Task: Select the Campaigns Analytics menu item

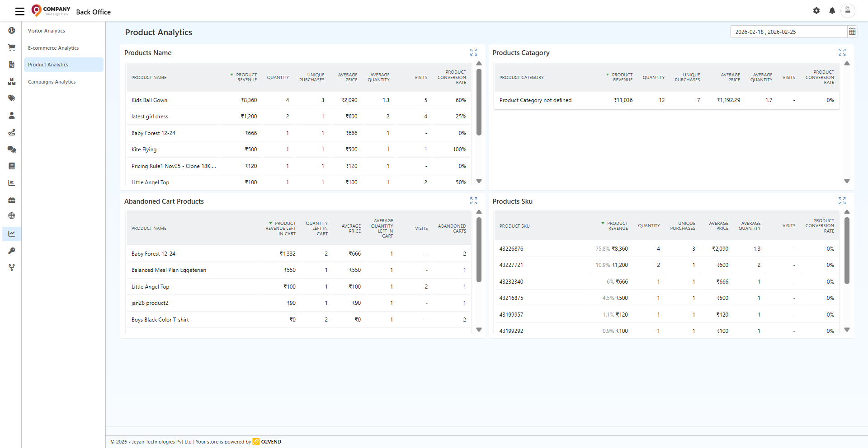Action: (x=52, y=82)
